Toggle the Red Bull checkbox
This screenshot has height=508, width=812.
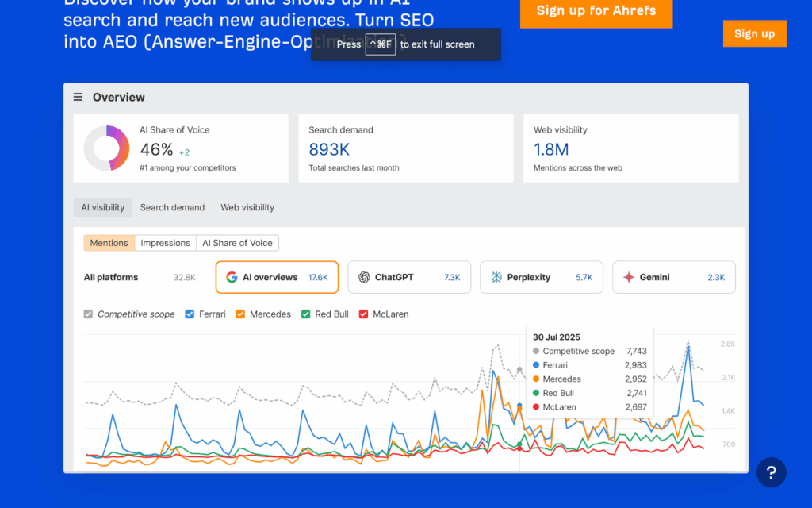[304, 314]
